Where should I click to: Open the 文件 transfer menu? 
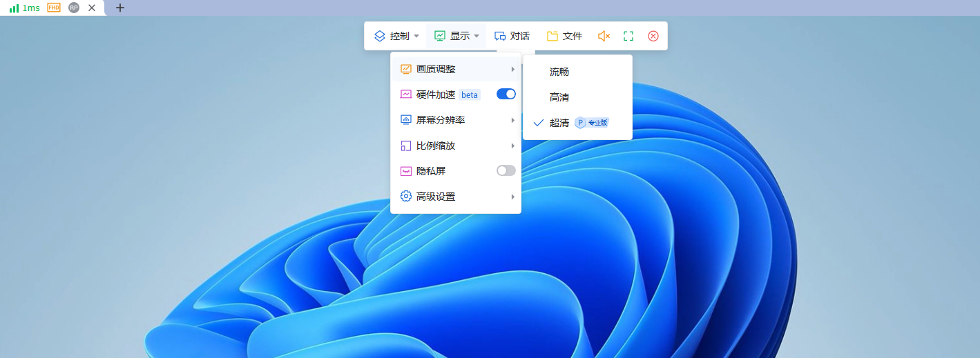tap(564, 36)
